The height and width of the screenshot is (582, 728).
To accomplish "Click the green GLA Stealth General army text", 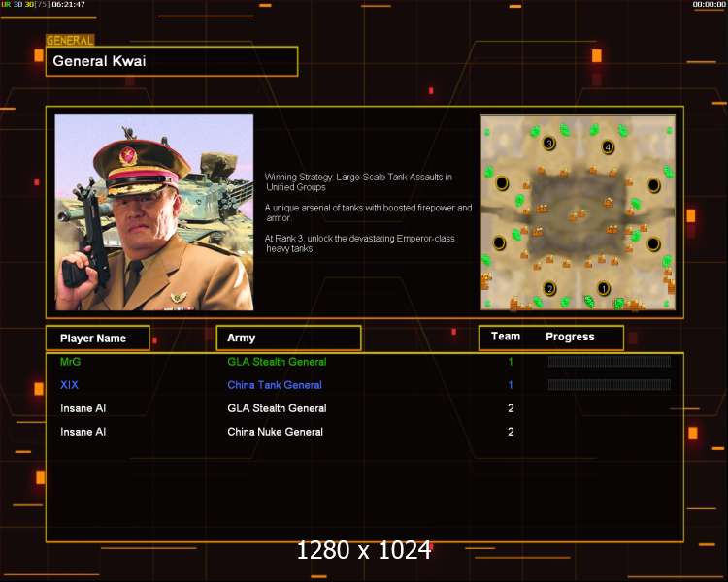I will click(277, 362).
